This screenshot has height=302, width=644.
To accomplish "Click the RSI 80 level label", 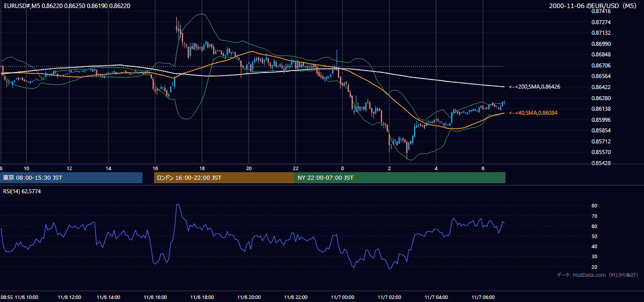I will coord(594,206).
